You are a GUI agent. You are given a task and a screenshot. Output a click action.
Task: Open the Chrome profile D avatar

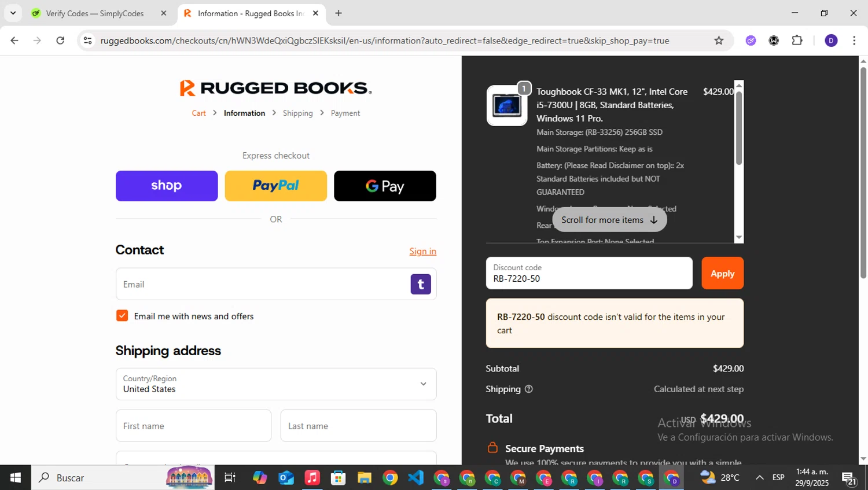[831, 40]
